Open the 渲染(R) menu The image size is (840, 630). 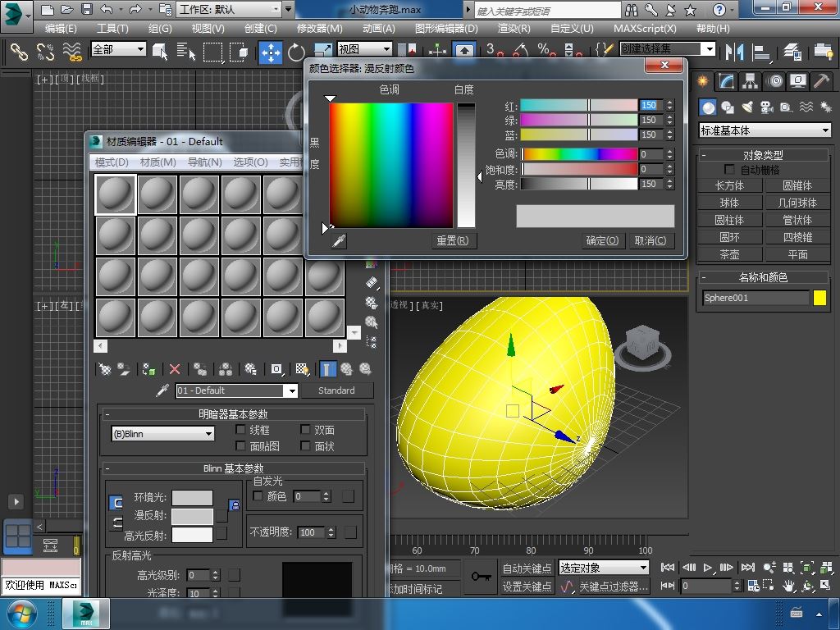[x=514, y=29]
